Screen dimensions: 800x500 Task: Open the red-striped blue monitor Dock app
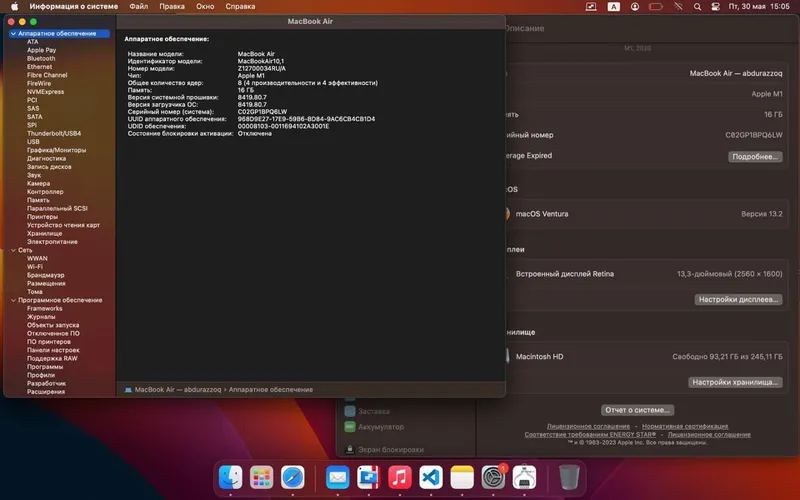pyautogui.click(x=368, y=478)
